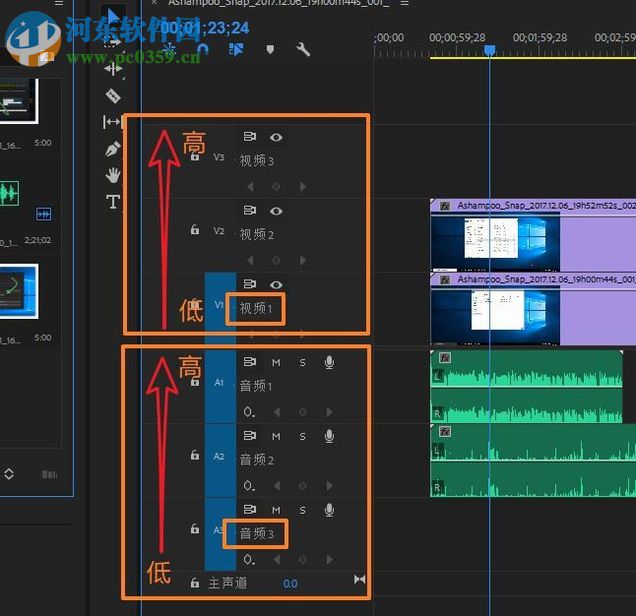Viewport: 636px width, 616px height.
Task: Click the 音频3 track name label
Action: (256, 534)
